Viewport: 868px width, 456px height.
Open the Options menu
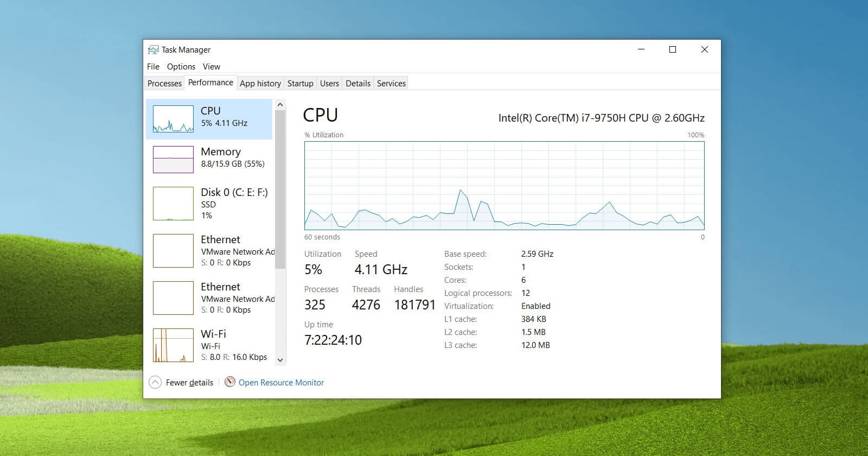181,66
